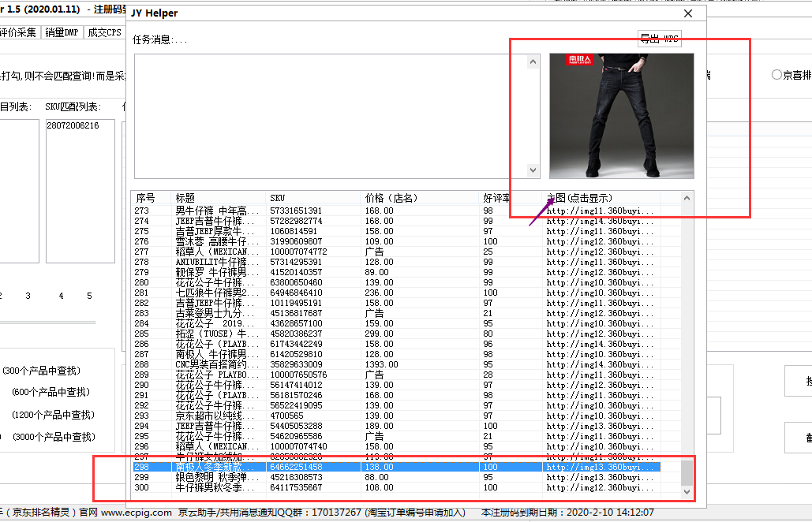Click SKU 61743442249 in row 286
The height and width of the screenshot is (522, 812).
[x=296, y=344]
